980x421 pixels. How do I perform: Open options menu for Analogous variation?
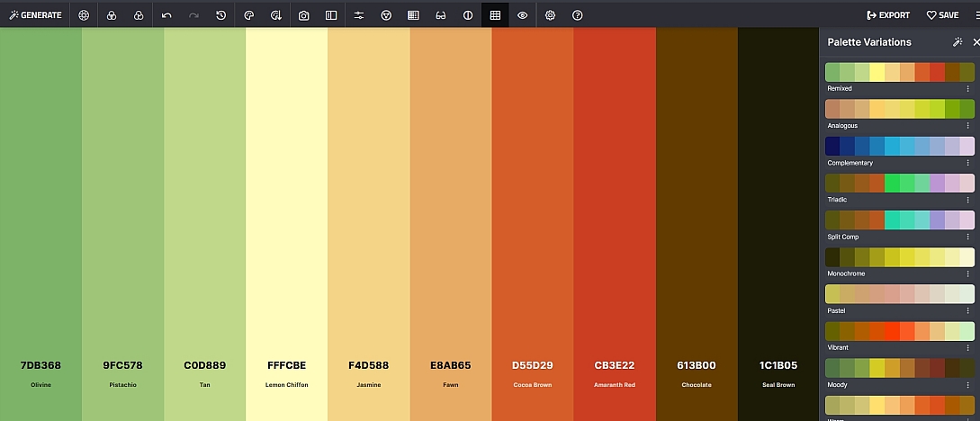(967, 126)
